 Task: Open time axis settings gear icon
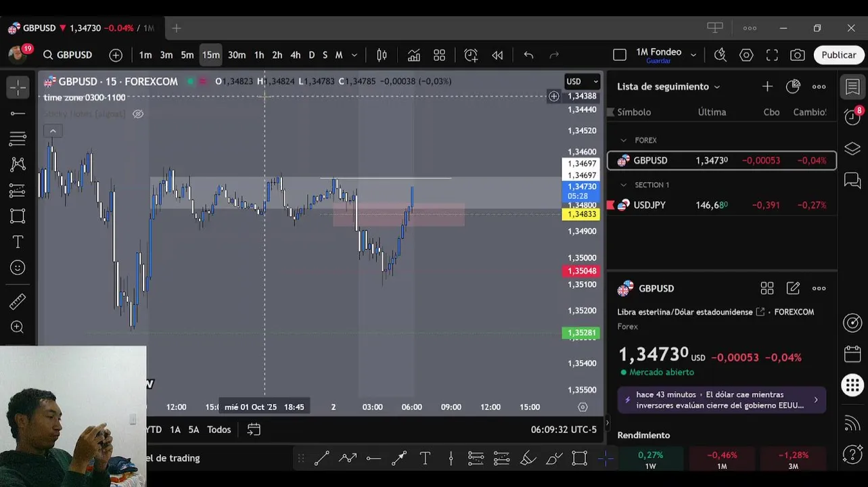(x=583, y=407)
